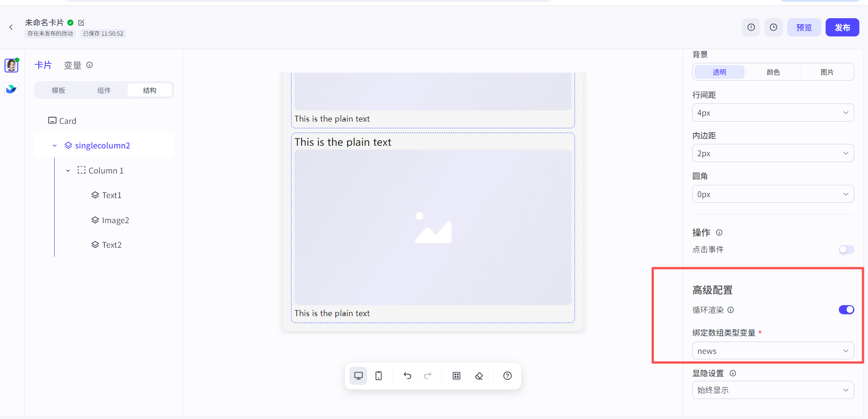Undo the last change
This screenshot has height=419, width=868.
[x=407, y=376]
